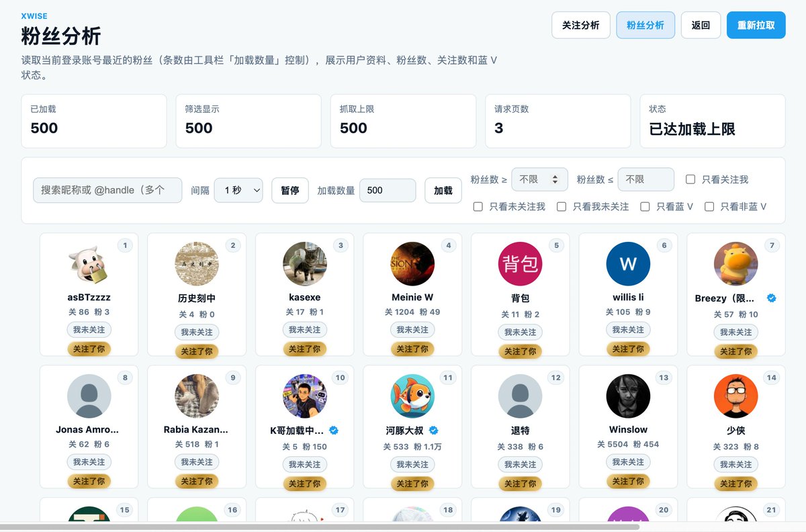
Task: Click 返回 button
Action: coord(701,25)
